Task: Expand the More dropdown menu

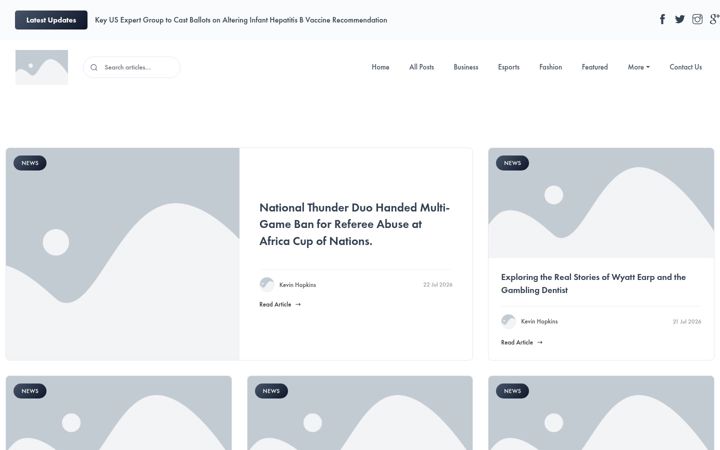Action: [x=639, y=67]
